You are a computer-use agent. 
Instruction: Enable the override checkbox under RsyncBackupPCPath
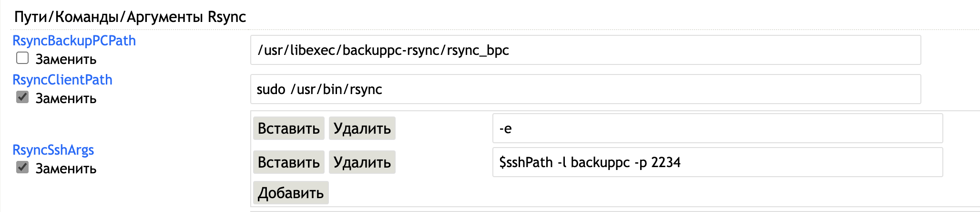tap(22, 58)
